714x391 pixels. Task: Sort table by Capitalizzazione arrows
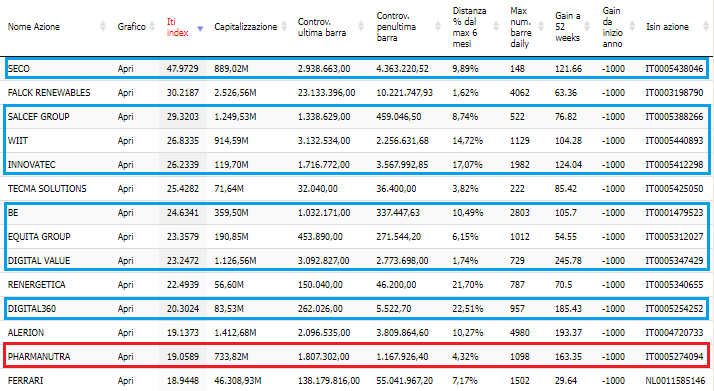pos(284,27)
